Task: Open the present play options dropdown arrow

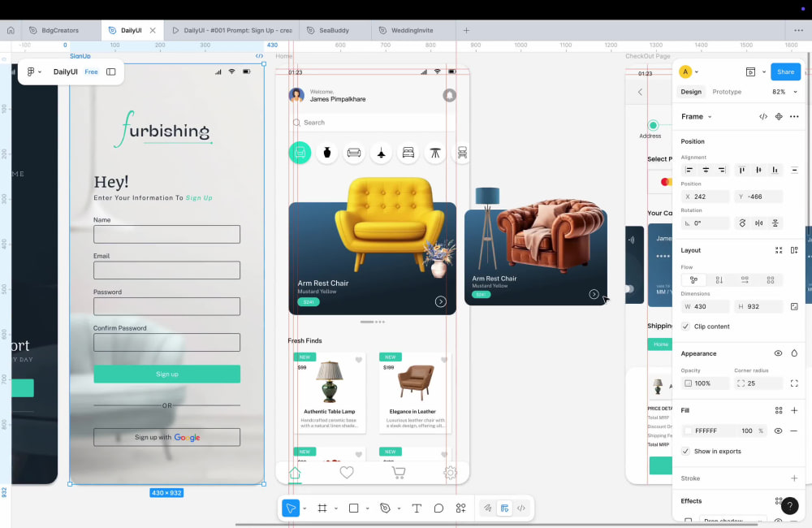Action: pyautogui.click(x=764, y=72)
